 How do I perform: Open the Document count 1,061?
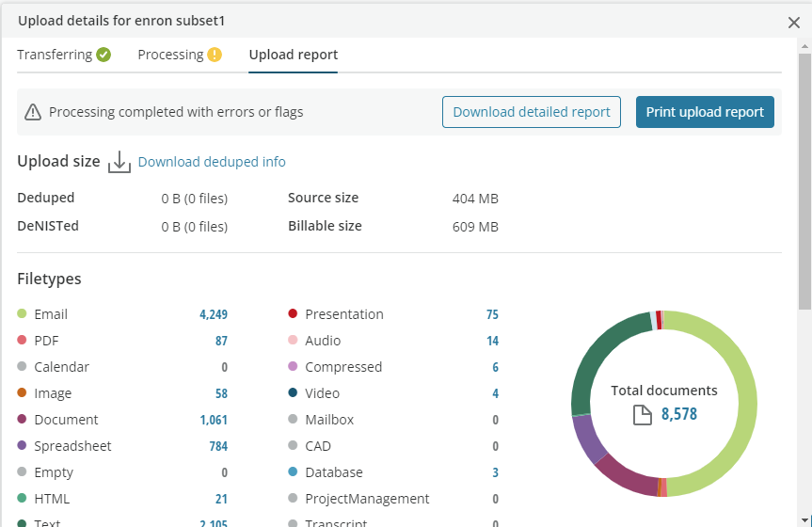point(214,420)
